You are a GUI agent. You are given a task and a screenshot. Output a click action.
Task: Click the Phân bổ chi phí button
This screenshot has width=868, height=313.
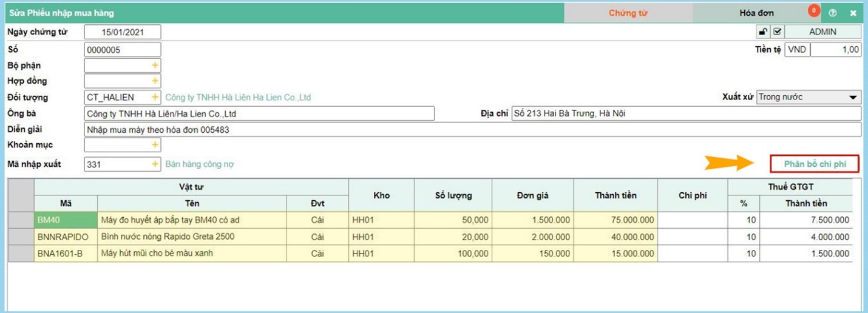pos(815,164)
